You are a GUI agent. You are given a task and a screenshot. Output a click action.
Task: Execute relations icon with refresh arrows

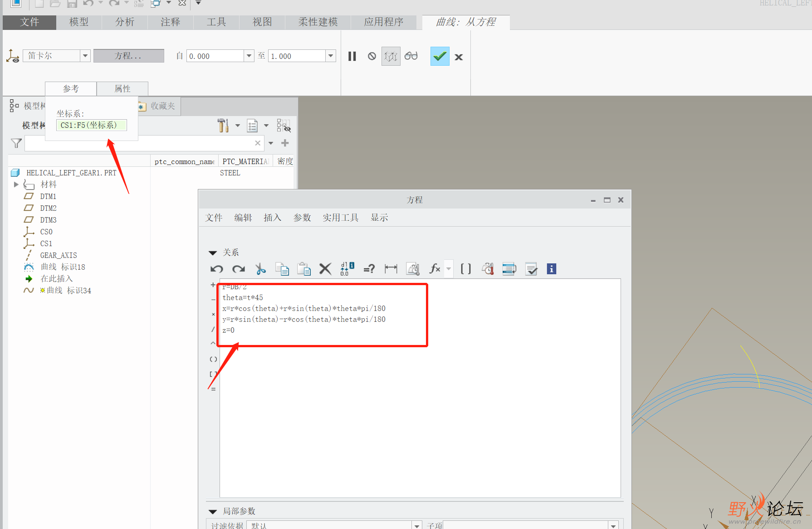pos(509,269)
